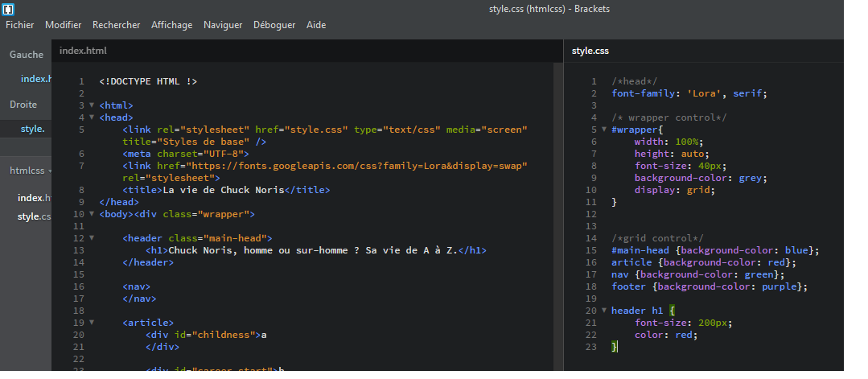Open index.html in the project tree
Image resolution: width=868 pixels, height=379 pixels.
pyautogui.click(x=34, y=198)
